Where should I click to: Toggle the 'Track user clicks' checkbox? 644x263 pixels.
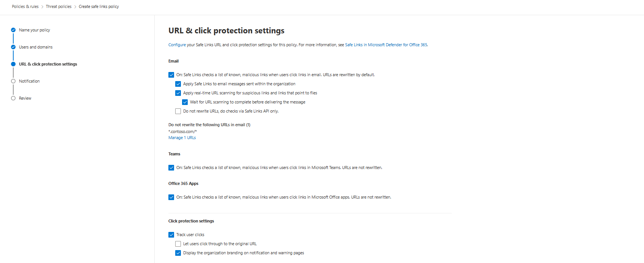click(171, 235)
